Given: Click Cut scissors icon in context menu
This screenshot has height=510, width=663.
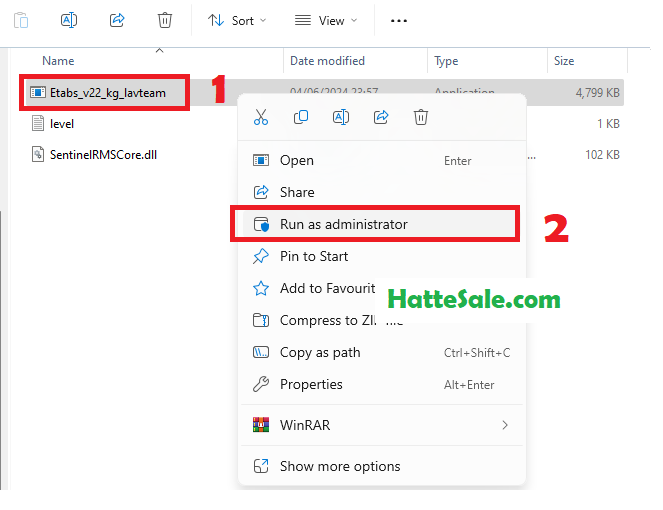Looking at the screenshot, I should 261,117.
